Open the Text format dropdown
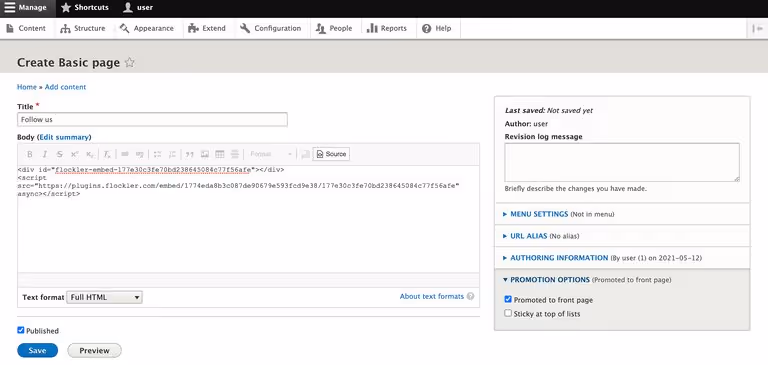 click(x=104, y=297)
